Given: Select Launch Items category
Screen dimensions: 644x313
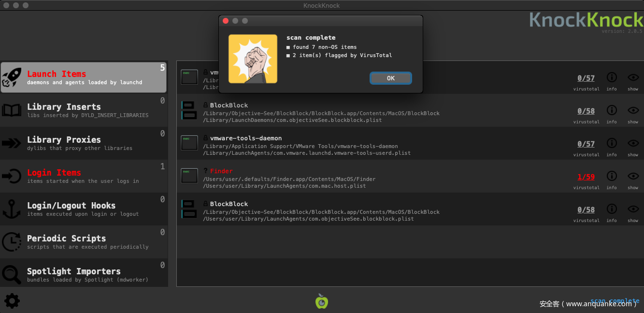Looking at the screenshot, I should click(x=84, y=77).
